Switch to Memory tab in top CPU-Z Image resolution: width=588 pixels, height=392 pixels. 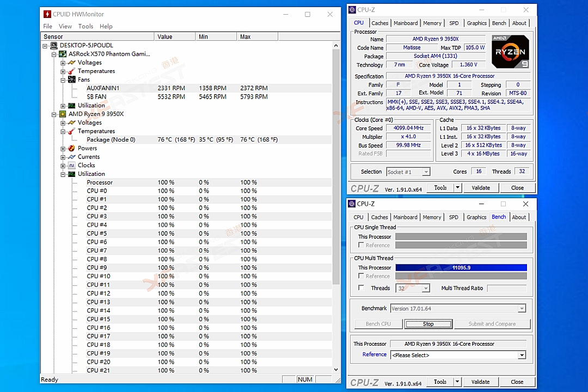(x=432, y=23)
